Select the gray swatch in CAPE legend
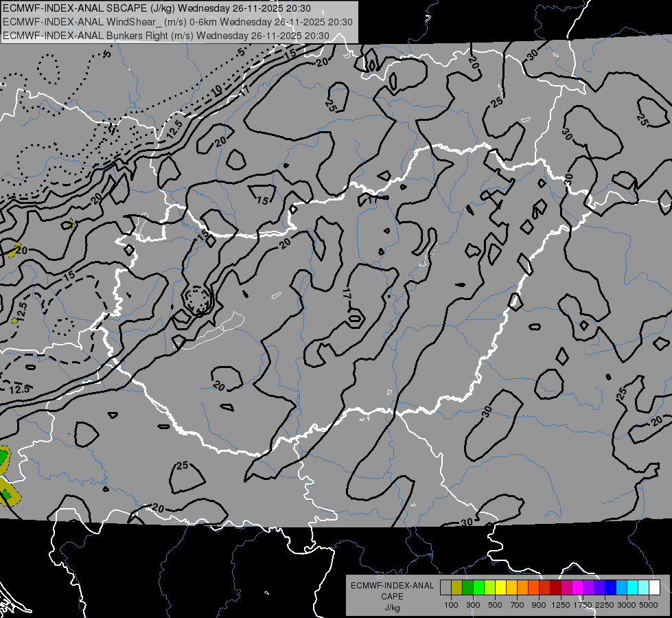The height and width of the screenshot is (618, 672). [445, 587]
